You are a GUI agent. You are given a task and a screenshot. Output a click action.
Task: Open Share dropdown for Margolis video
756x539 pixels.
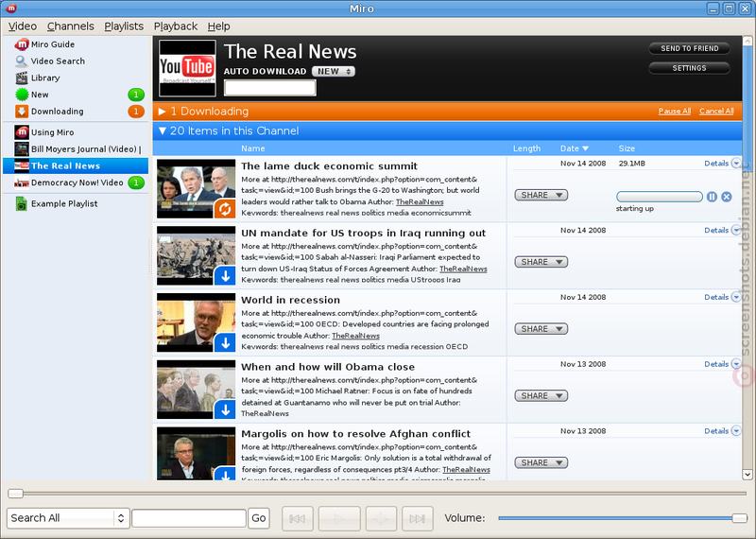[x=541, y=462]
